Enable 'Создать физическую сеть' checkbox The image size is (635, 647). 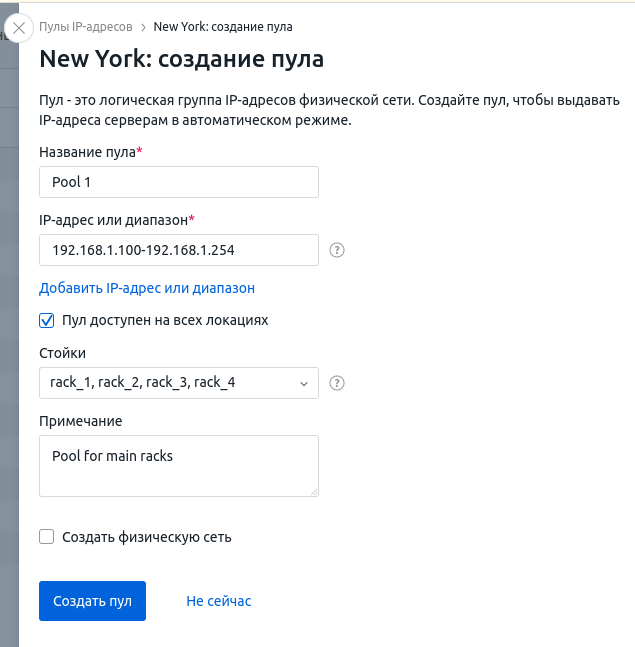46,537
